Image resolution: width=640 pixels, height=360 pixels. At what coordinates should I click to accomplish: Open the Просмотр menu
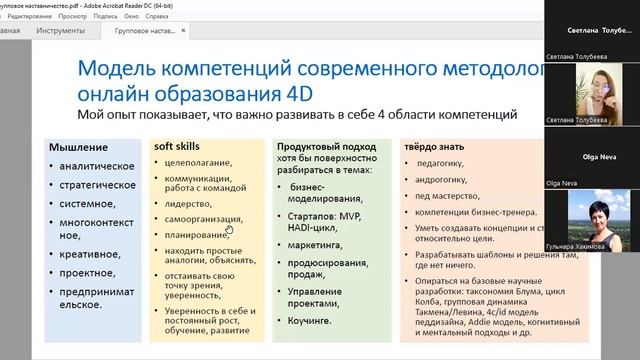[72, 16]
